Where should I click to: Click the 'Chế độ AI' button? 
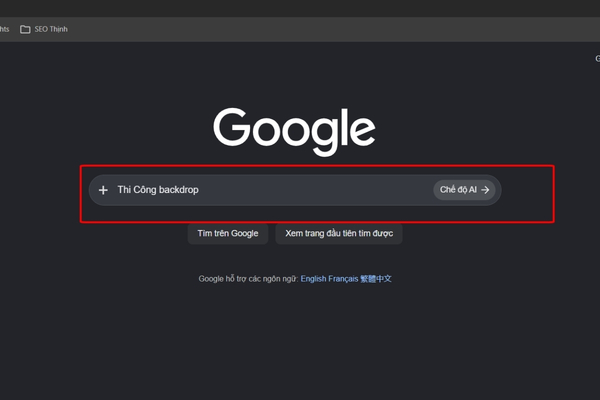click(x=464, y=190)
